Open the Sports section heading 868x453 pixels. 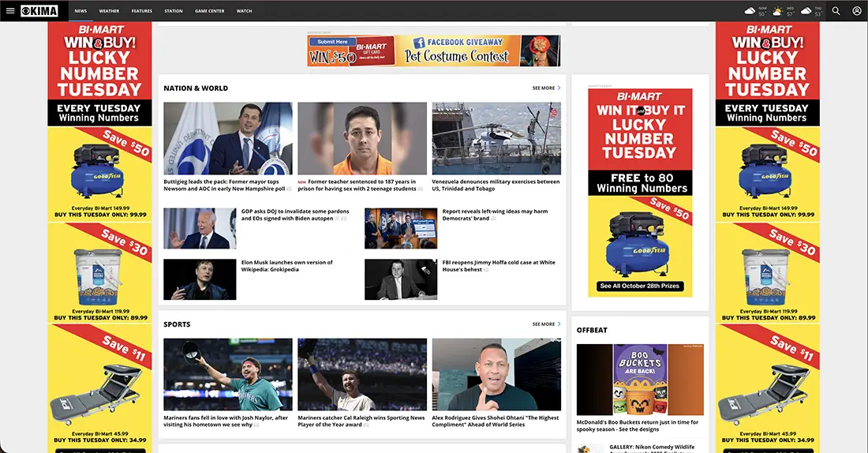point(177,324)
